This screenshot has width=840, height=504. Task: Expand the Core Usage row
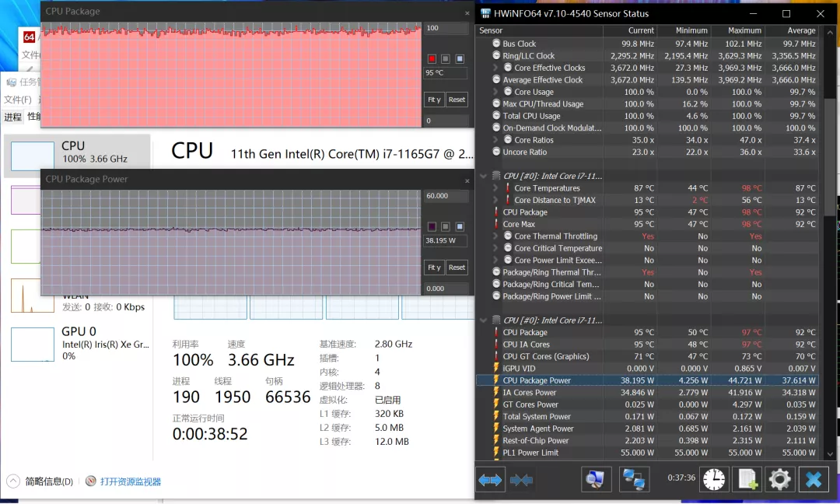click(x=495, y=92)
